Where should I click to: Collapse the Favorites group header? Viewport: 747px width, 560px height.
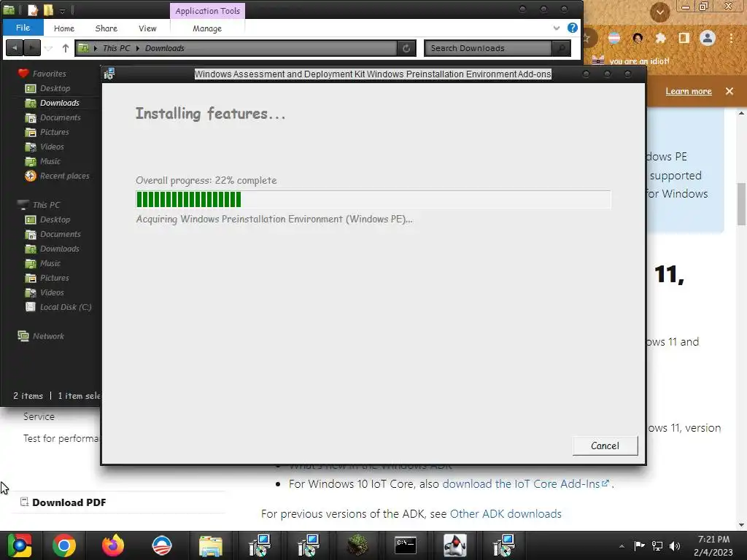[x=49, y=74]
